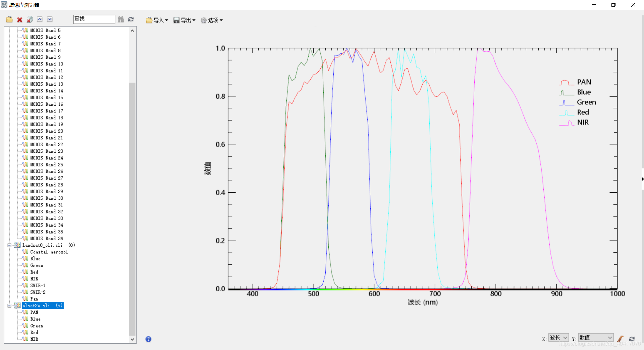Screen dimensions: 644x350
Task: Click the 查找 search input field
Action: 94,19
